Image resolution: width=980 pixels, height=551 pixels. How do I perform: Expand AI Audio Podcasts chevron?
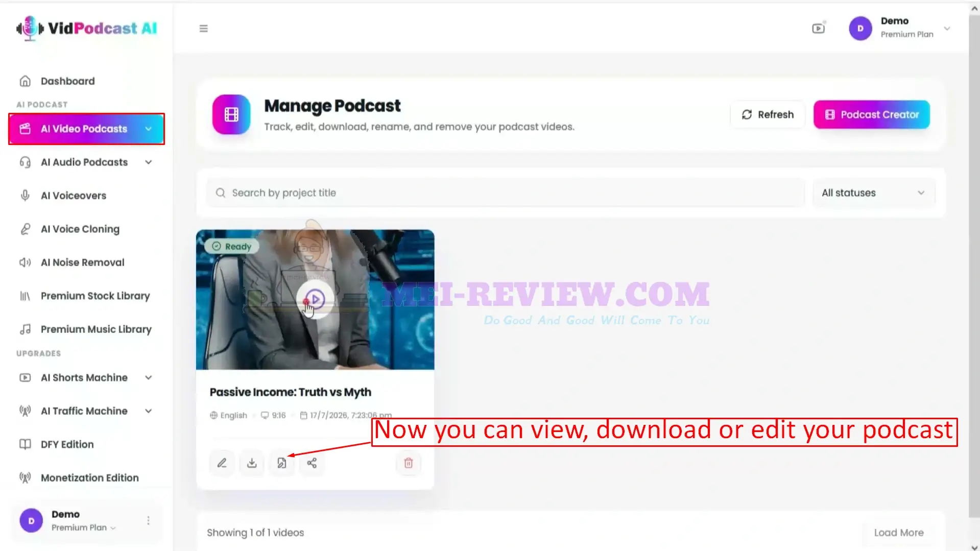pyautogui.click(x=148, y=162)
